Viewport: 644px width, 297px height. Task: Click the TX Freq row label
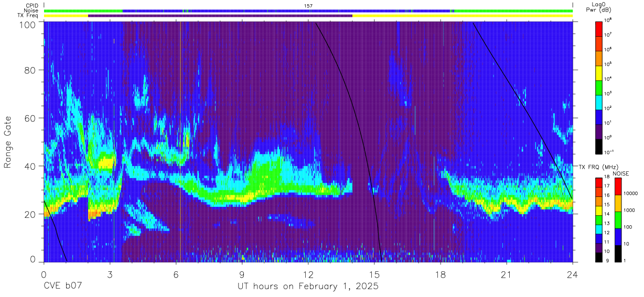pos(28,16)
